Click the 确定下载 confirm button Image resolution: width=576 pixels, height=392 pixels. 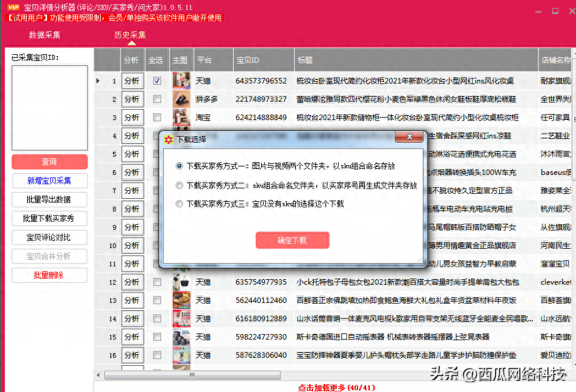[292, 240]
